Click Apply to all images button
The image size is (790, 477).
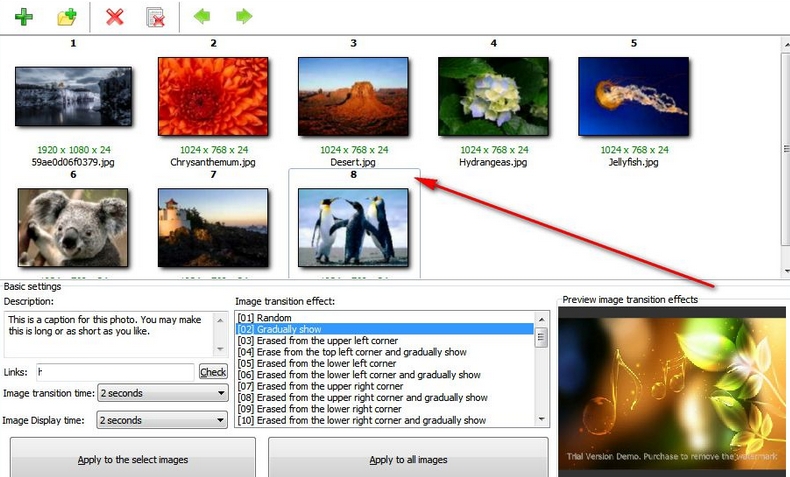coord(408,460)
